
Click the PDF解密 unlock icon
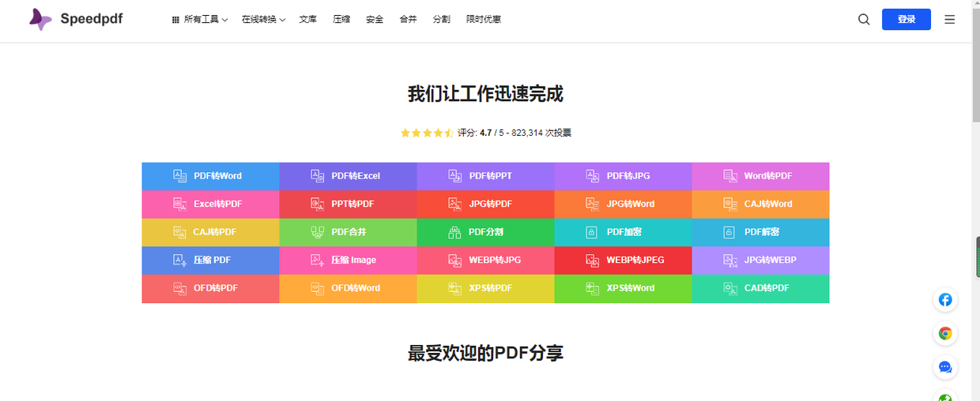click(x=729, y=232)
